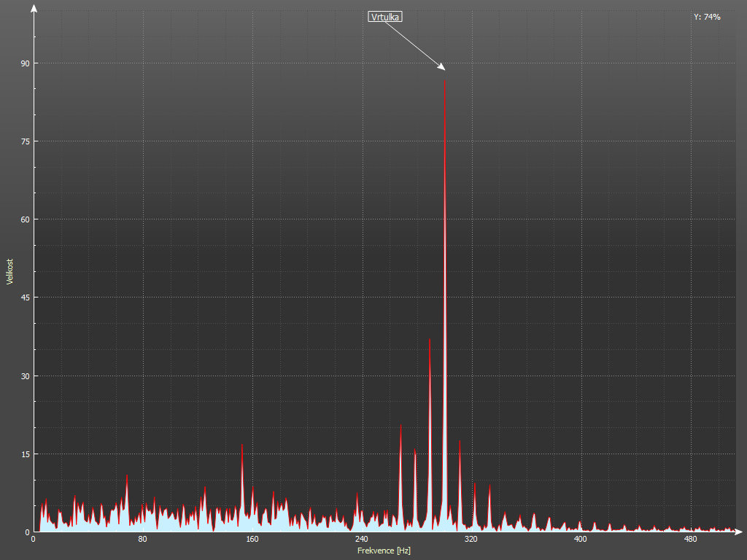This screenshot has height=560, width=747.
Task: Click the arrow tip atop the Y axis
Action: point(34,6)
